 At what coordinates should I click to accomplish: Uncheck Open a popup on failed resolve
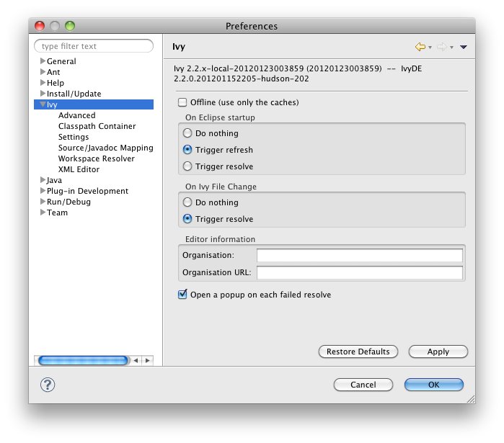pos(182,295)
